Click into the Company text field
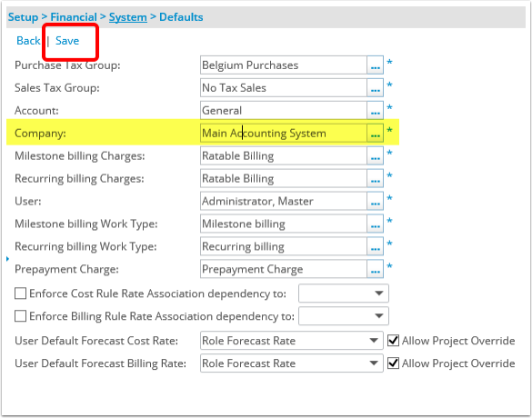 pyautogui.click(x=284, y=134)
